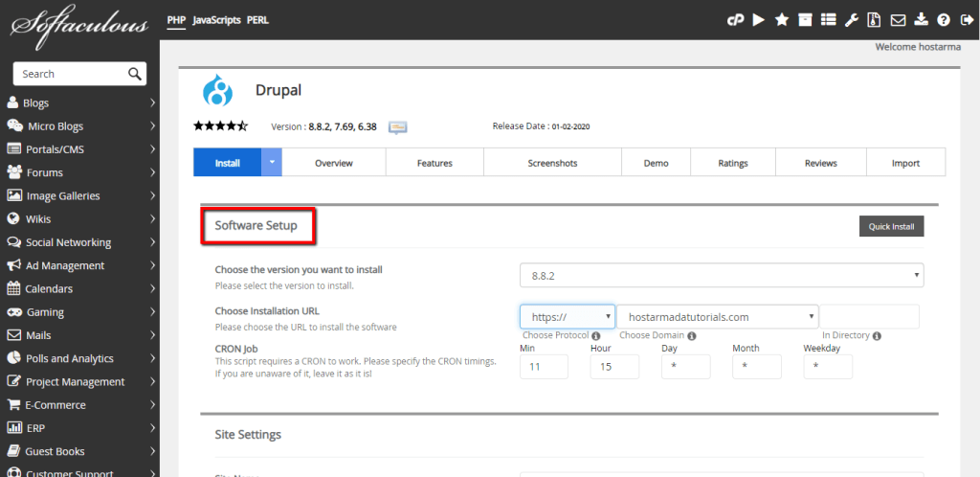The image size is (980, 477).
Task: Select the JavaScripts link in header
Action: click(x=216, y=19)
